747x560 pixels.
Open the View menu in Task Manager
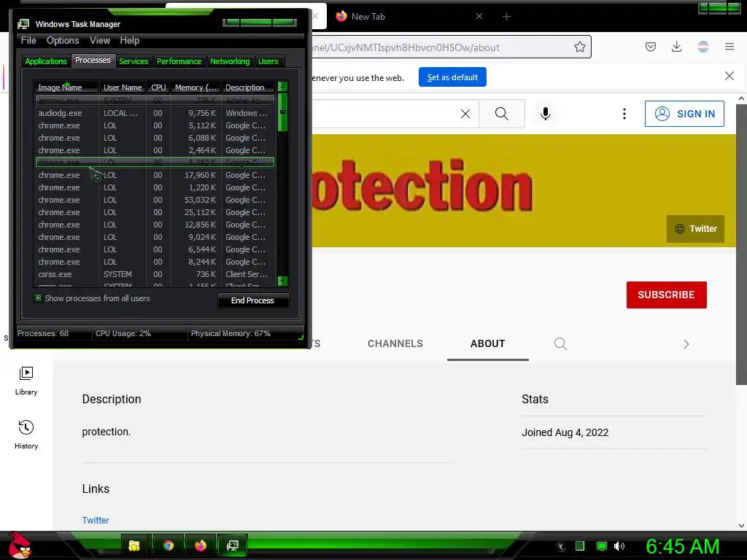coord(99,41)
